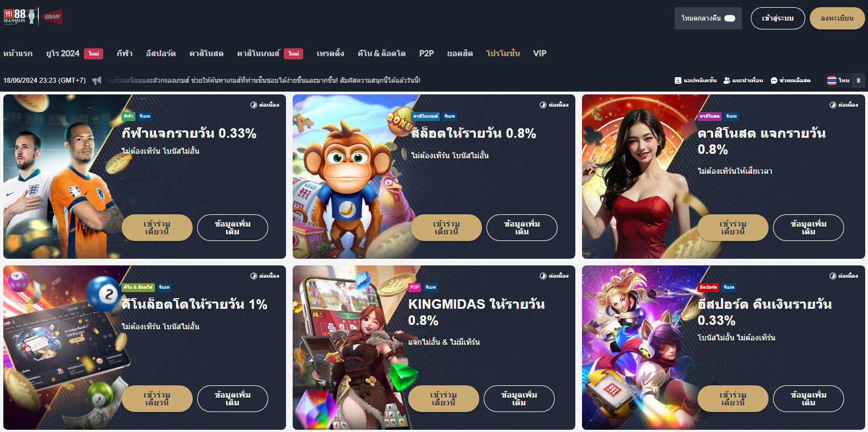Open live help chat bubble icon
868x432 pixels.
[x=774, y=81]
